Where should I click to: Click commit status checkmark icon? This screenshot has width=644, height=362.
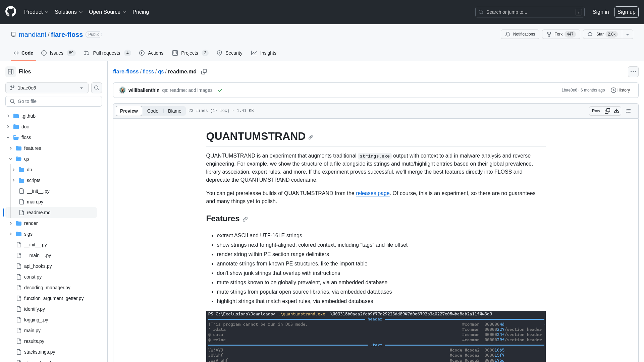tap(220, 90)
